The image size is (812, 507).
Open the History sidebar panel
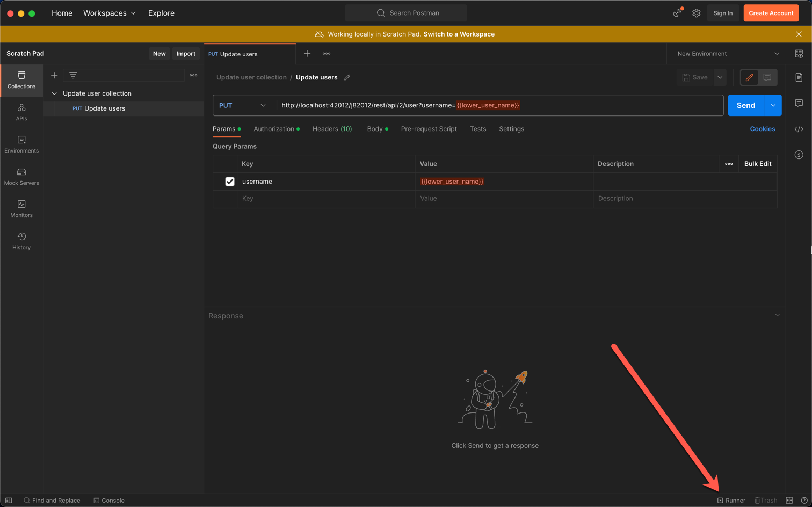pos(21,241)
